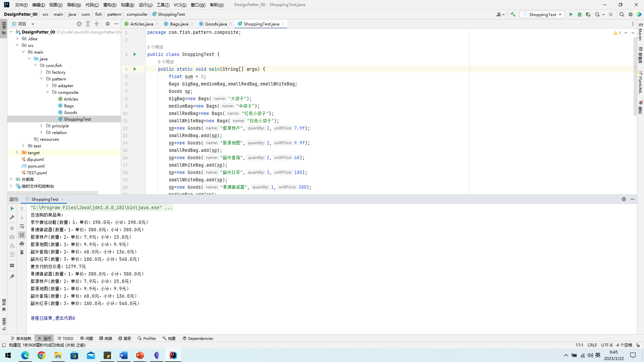The height and width of the screenshot is (362, 644).
Task: Expand the principle package
Action: point(42,126)
